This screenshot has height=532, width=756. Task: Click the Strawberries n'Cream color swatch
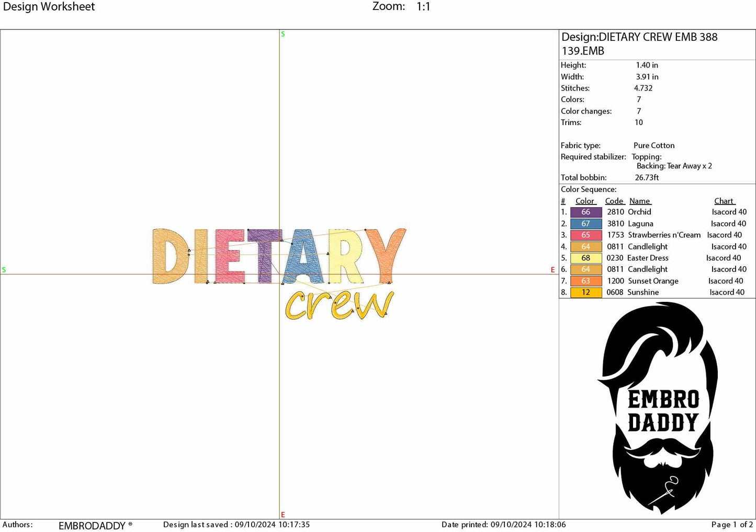coord(585,235)
